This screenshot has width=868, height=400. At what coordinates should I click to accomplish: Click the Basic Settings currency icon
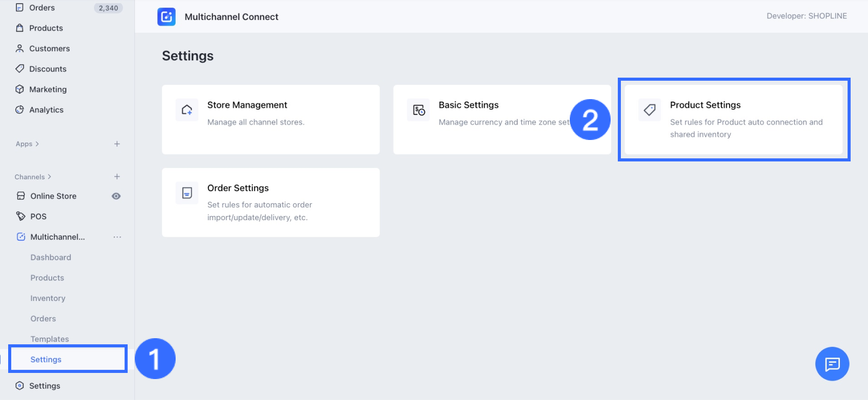pos(419,110)
